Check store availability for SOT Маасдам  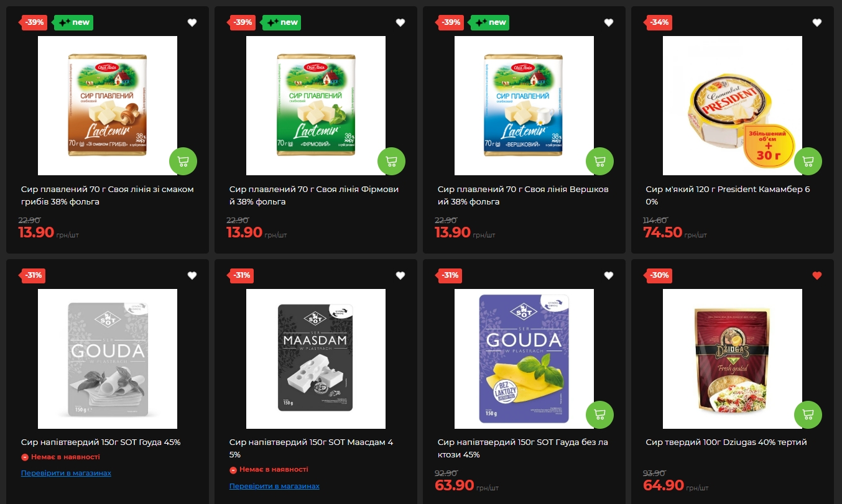[x=274, y=486]
